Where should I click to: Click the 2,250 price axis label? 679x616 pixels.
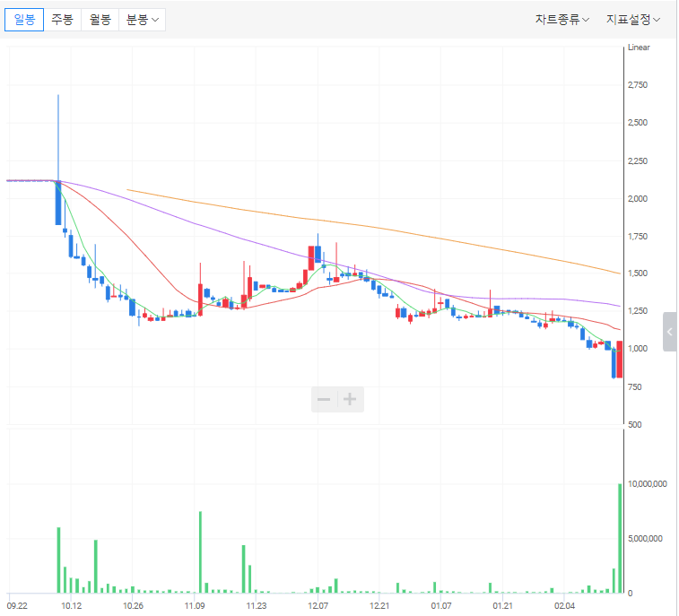coord(638,161)
